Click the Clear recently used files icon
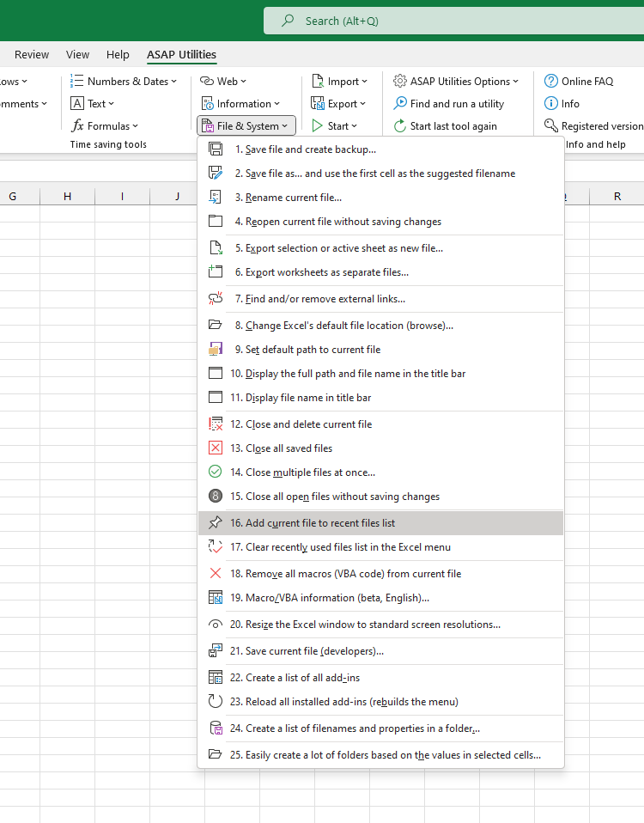This screenshot has height=823, width=644. [x=215, y=547]
